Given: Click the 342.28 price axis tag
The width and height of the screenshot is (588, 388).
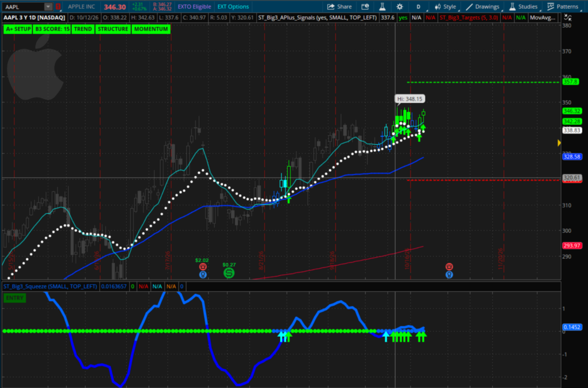Looking at the screenshot, I should coord(572,122).
